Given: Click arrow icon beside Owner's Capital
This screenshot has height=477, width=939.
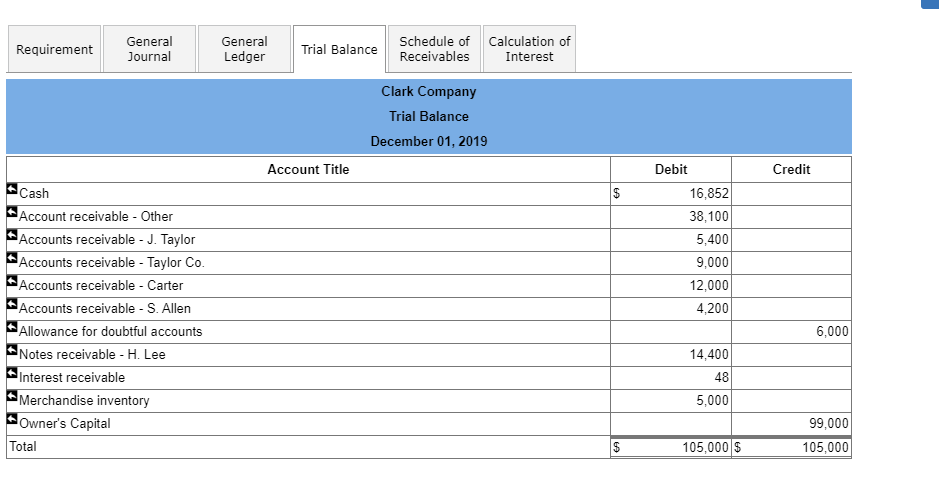Looking at the screenshot, I should point(12,419).
